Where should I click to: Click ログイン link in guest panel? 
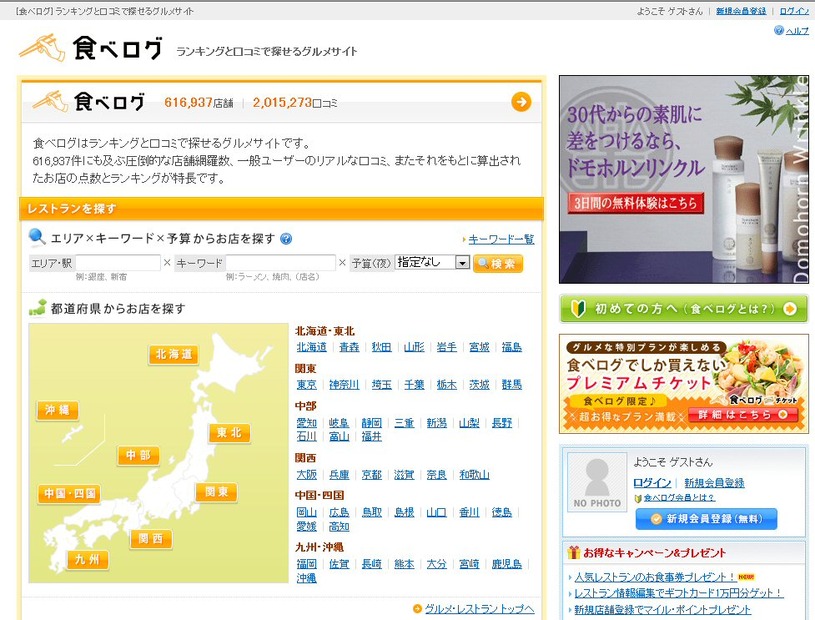point(652,483)
